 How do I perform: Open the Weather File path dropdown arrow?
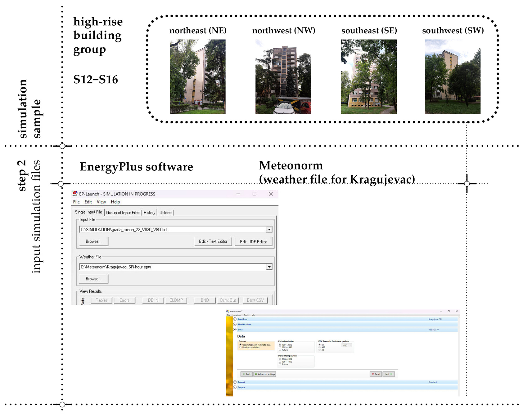click(x=269, y=267)
